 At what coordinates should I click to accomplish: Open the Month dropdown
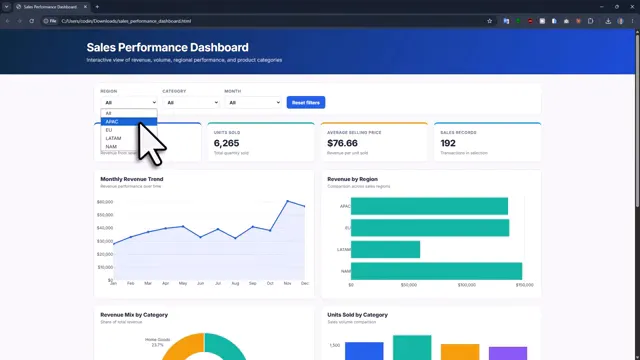253,102
